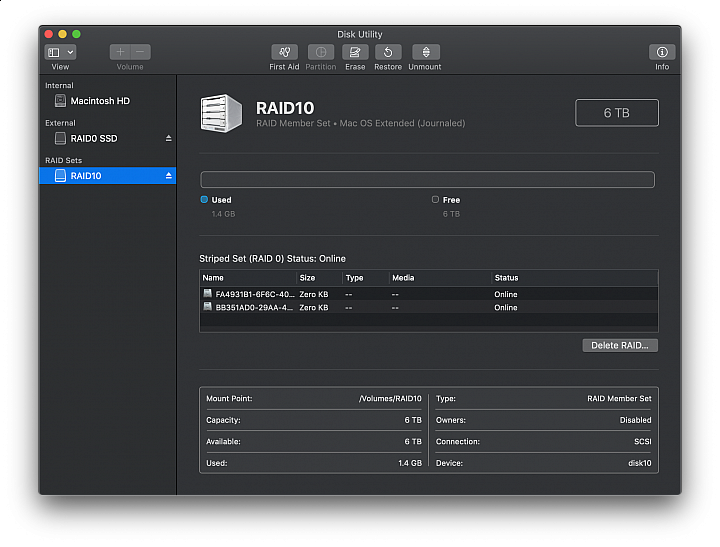Select member row BB351AD0-29AA-4...
This screenshot has width=720, height=547.
click(x=429, y=307)
